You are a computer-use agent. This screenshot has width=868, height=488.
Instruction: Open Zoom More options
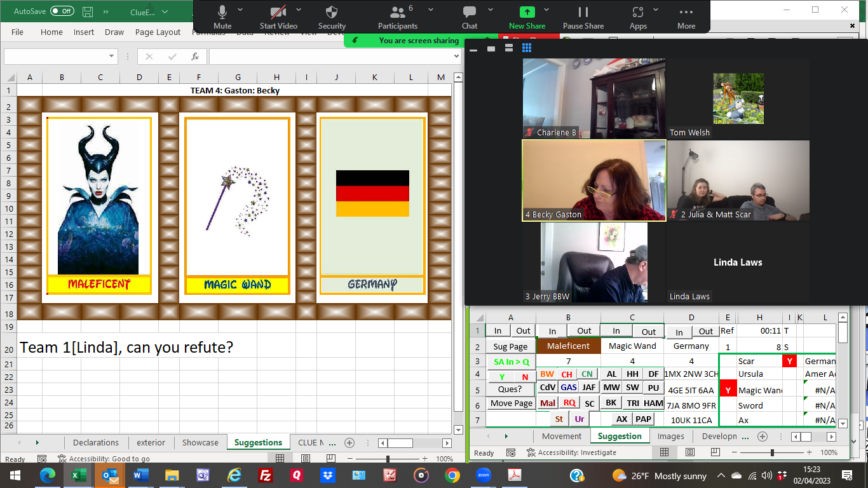(686, 17)
